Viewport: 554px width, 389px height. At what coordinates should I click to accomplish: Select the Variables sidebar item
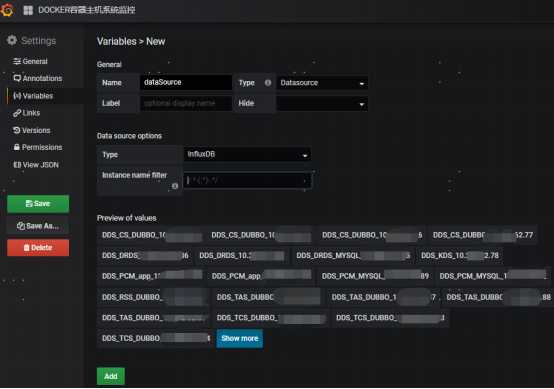(x=33, y=96)
